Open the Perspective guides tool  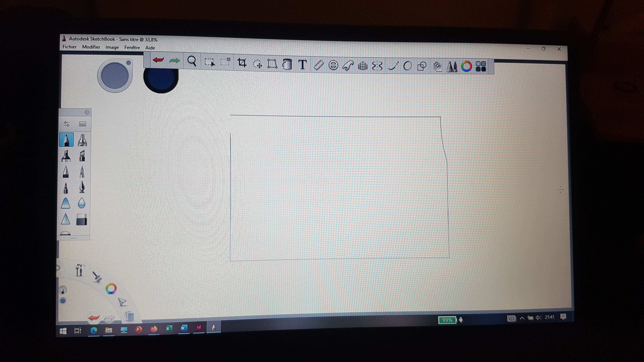click(x=363, y=66)
